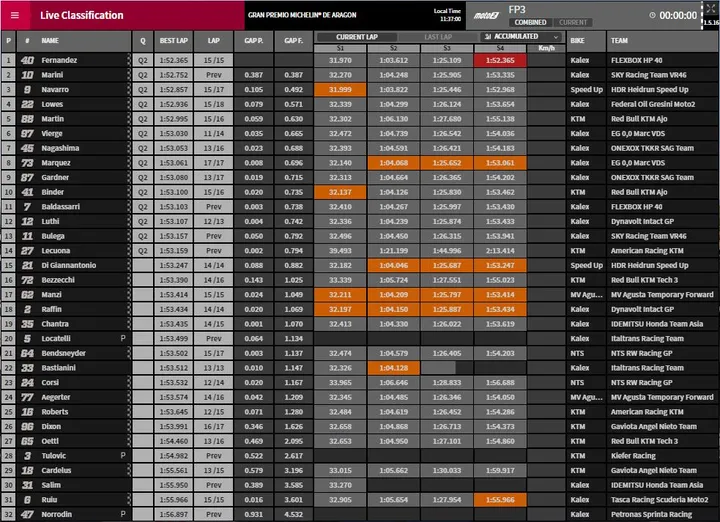Click the S1 sector header
The width and height of the screenshot is (720, 522).
click(x=340, y=48)
